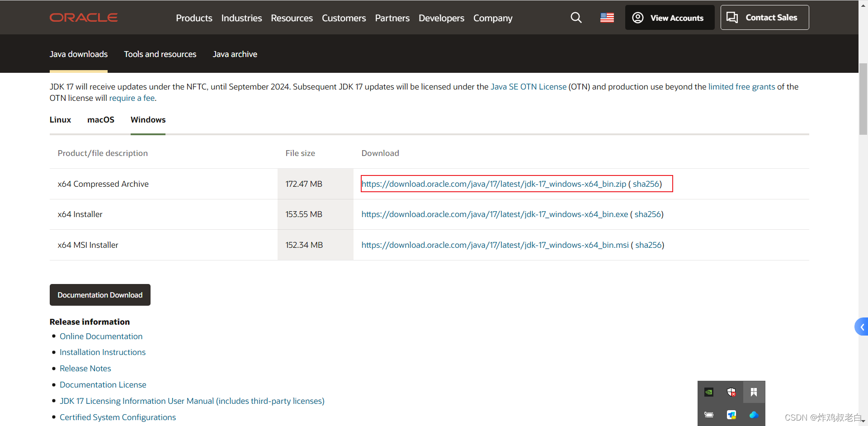
Task: Download the jdk-17 windows x64 msi installer
Action: (495, 245)
